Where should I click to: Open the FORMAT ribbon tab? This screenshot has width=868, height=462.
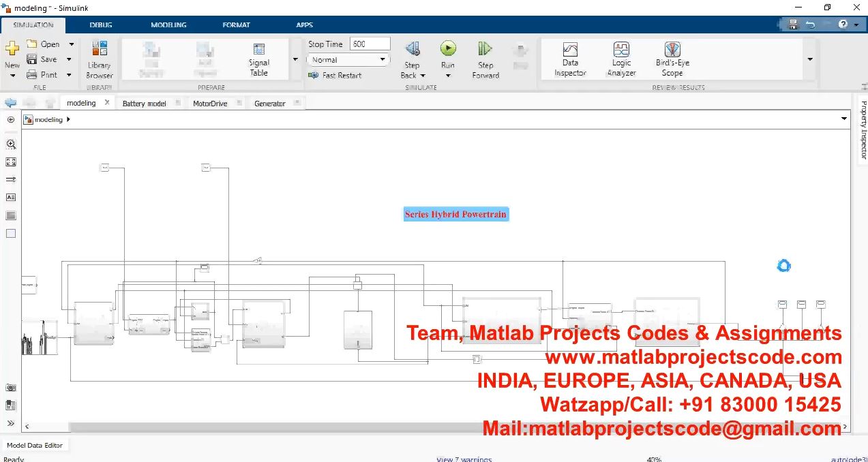[x=236, y=25]
